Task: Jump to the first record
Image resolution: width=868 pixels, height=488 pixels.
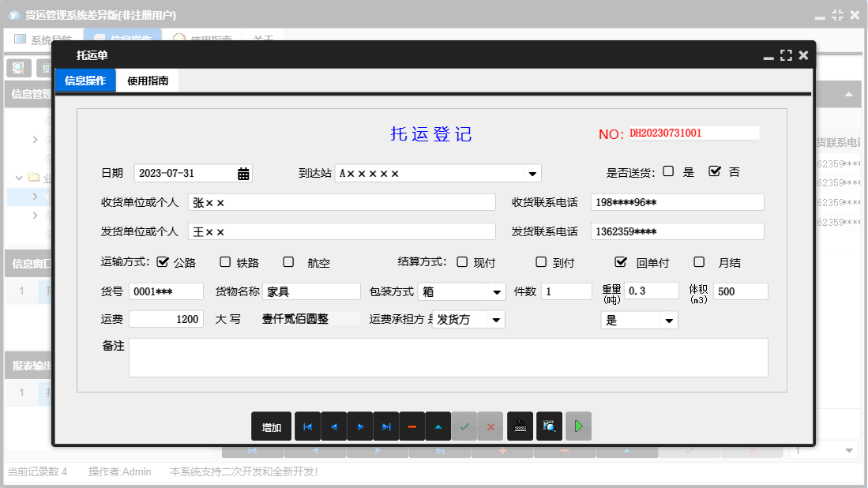Action: tap(307, 426)
